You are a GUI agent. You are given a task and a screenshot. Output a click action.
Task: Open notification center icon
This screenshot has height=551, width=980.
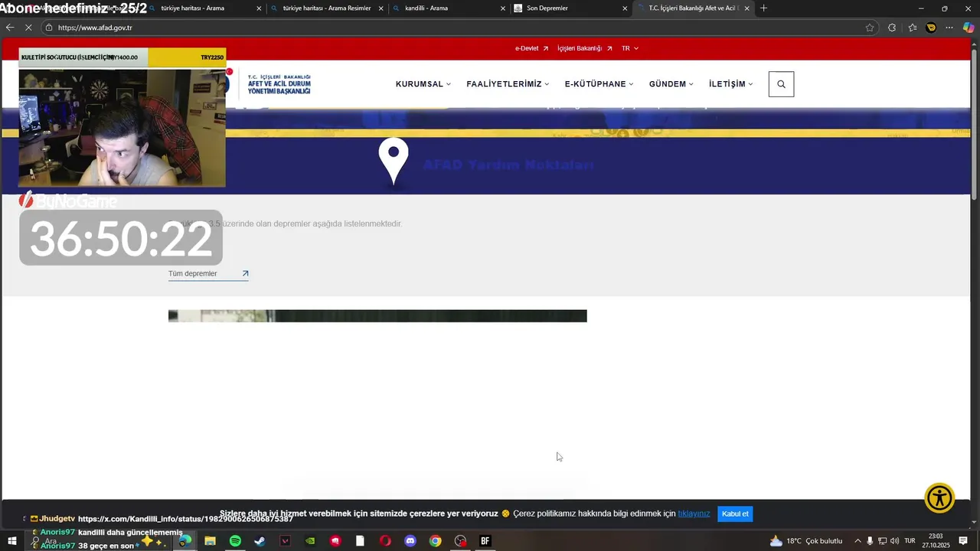[x=963, y=541]
